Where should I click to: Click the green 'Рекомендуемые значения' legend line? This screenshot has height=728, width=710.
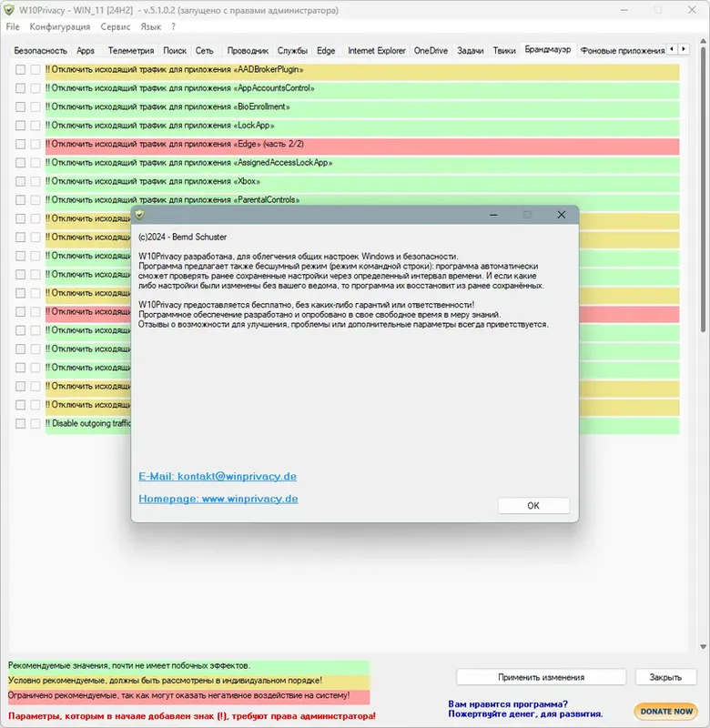coord(188,666)
